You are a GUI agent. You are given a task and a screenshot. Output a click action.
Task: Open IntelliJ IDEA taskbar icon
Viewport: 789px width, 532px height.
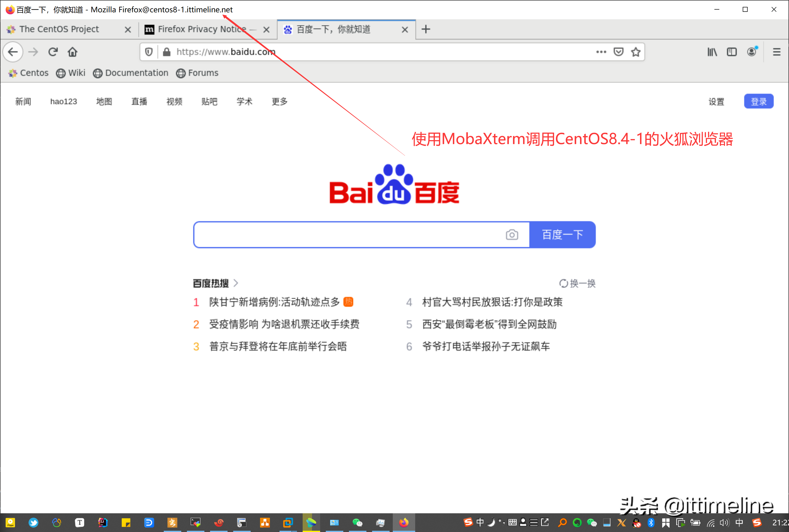coord(103,522)
